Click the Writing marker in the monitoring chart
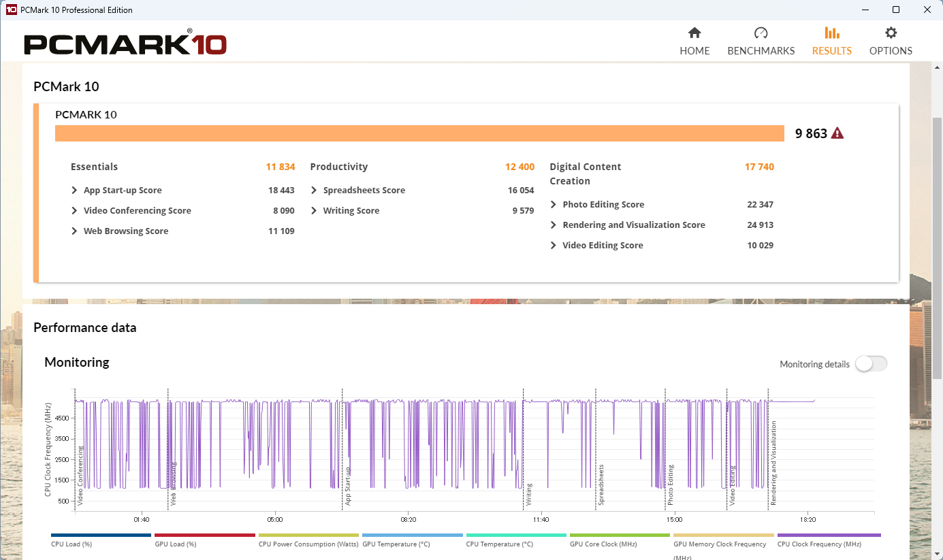The image size is (943, 560). coord(528,494)
